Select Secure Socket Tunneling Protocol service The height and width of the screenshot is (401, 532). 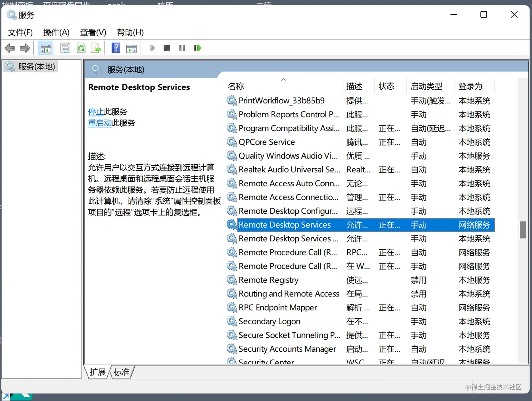pyautogui.click(x=360, y=335)
